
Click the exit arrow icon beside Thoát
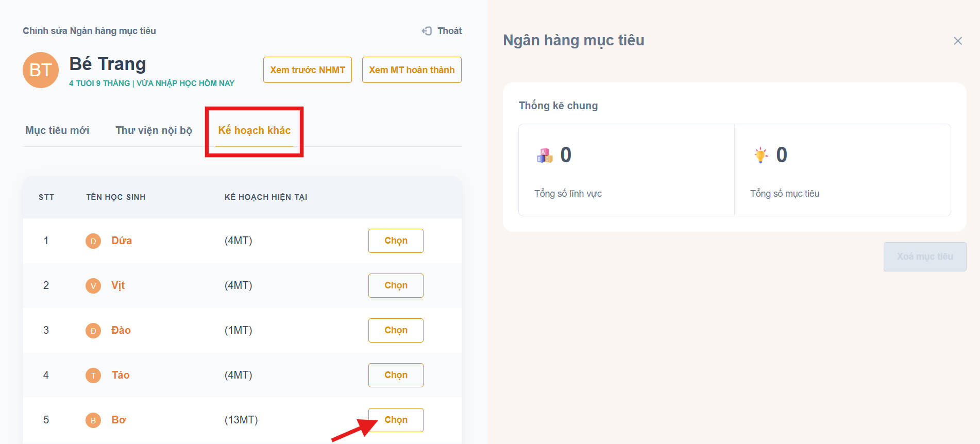[427, 31]
